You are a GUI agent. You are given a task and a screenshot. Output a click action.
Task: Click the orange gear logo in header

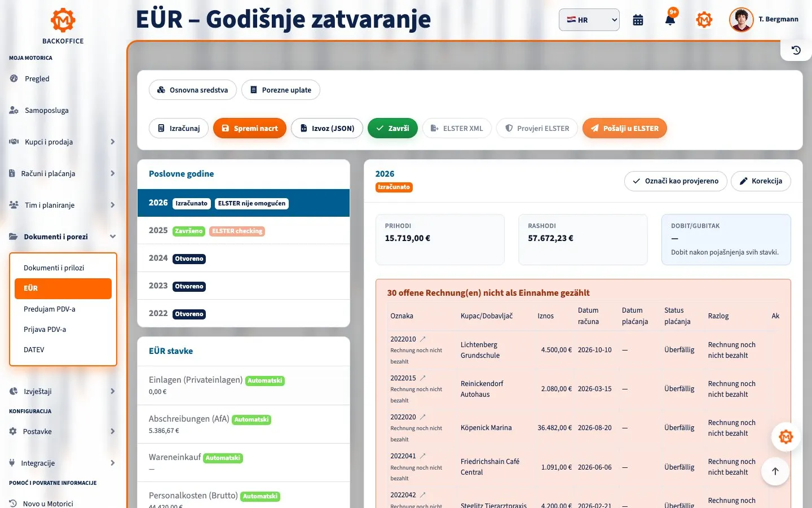(x=704, y=20)
